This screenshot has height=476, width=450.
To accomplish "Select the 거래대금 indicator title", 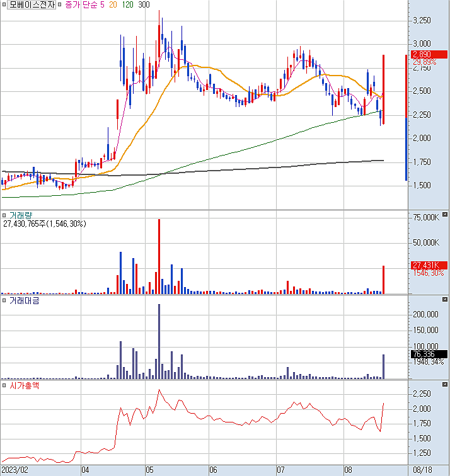I will click(x=25, y=300).
